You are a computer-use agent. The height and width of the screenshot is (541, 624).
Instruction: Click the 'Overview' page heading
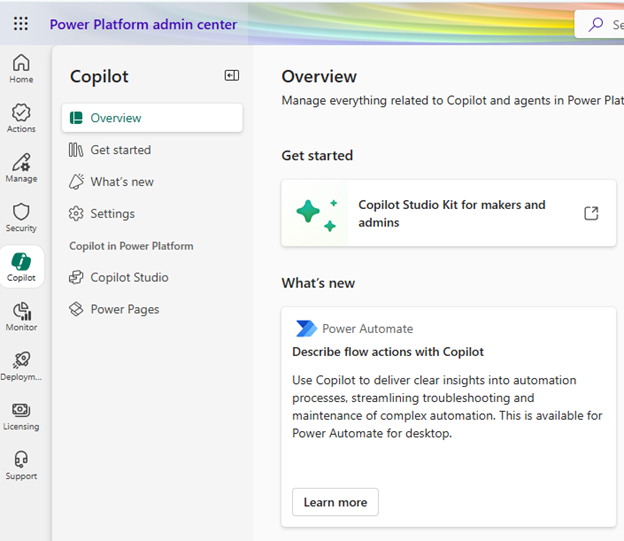pos(319,76)
